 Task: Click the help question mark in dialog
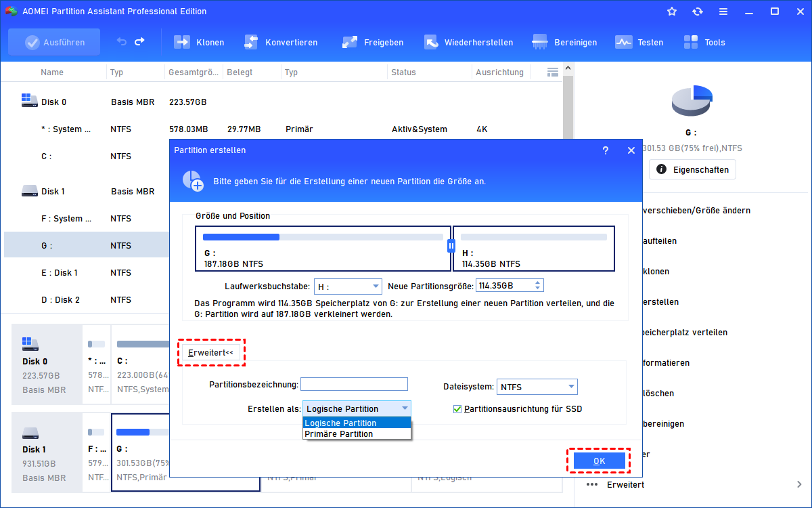pos(606,150)
